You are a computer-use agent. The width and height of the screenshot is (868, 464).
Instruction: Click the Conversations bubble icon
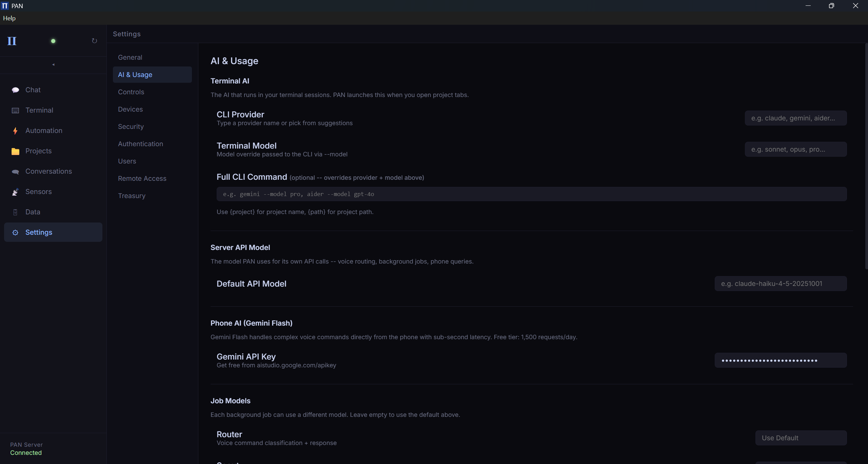point(15,172)
